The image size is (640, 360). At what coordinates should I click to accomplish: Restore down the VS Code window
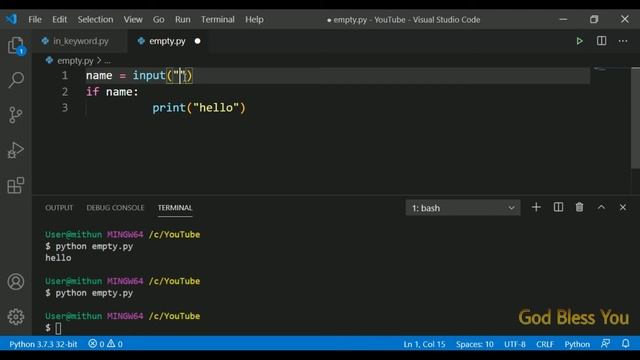tap(594, 19)
